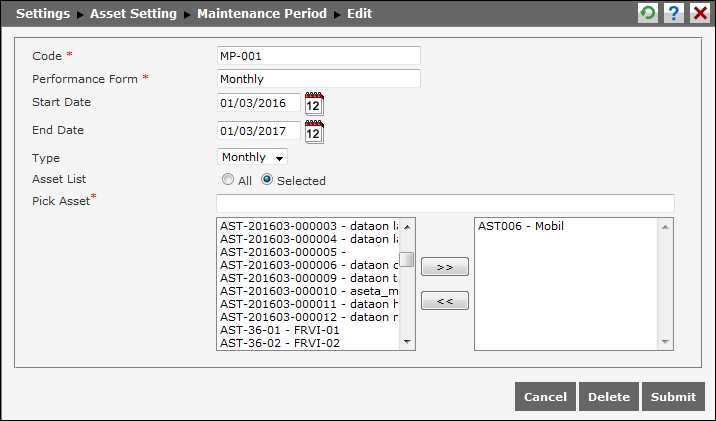Click into the Code field MP-001

pos(319,56)
